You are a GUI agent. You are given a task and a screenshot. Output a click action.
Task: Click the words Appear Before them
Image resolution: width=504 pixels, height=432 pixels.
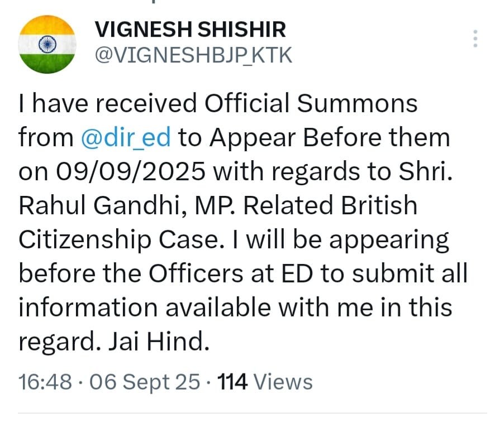tap(314, 138)
